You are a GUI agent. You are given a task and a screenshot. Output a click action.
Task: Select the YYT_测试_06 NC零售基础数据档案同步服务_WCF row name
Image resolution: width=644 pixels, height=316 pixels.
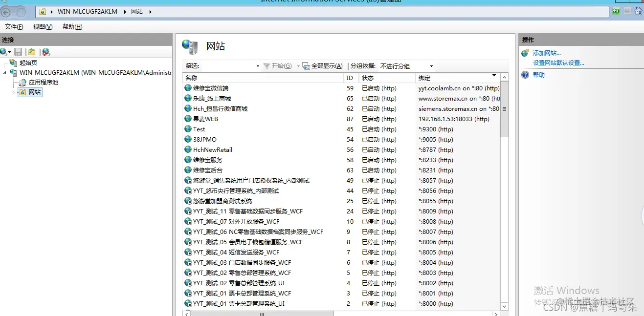pyautogui.click(x=258, y=232)
